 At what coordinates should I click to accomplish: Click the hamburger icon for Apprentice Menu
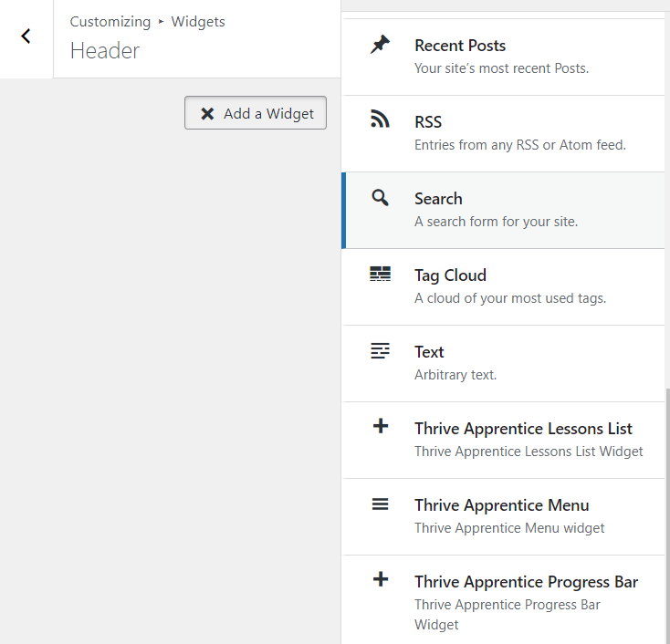380,504
